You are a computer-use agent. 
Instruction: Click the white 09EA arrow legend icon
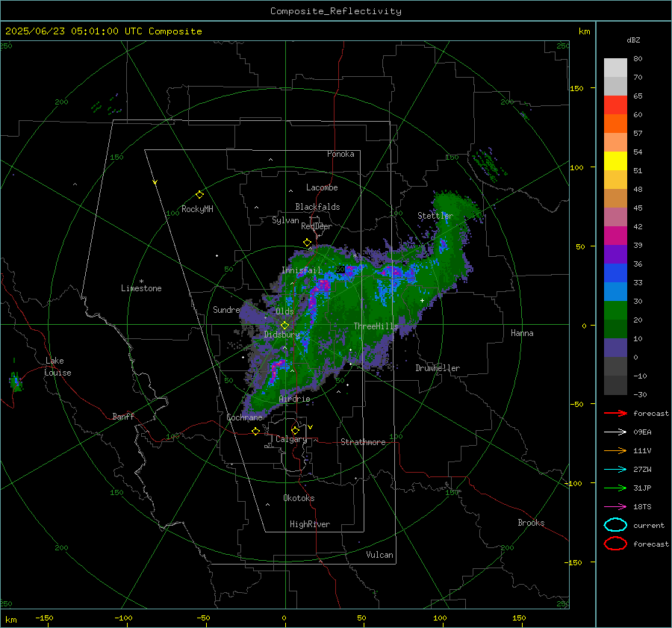(615, 432)
